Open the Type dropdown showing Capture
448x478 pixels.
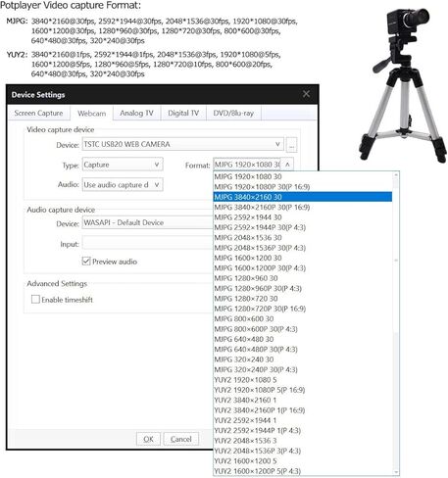(x=123, y=165)
